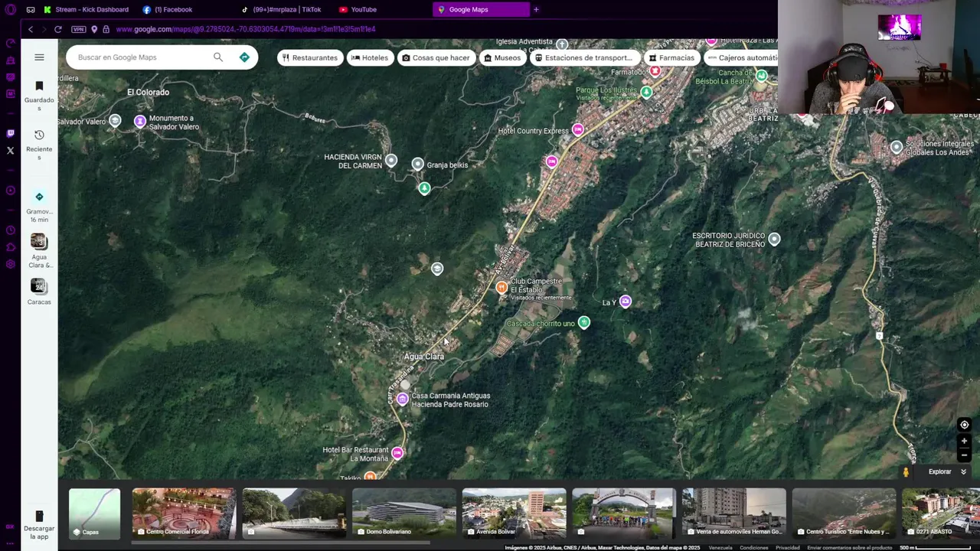Click Escritorio Jurídico Beatriz de Briceño marker
The image size is (980, 551).
click(774, 239)
